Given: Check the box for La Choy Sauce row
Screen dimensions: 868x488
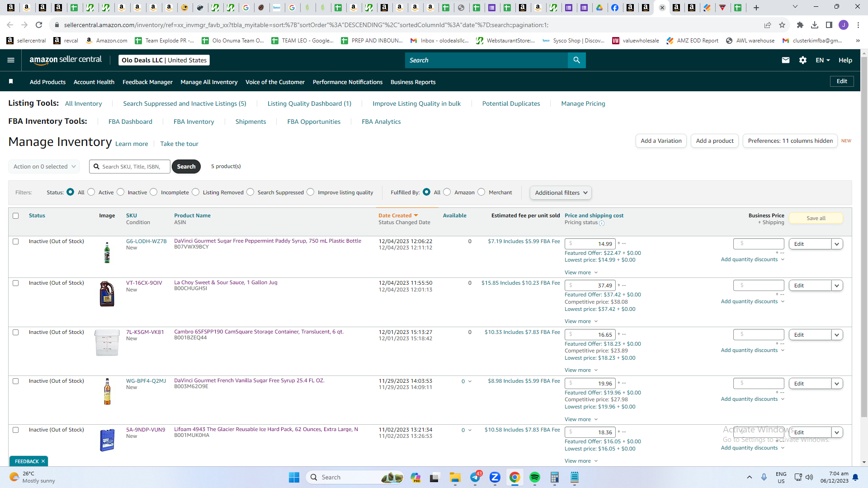Looking at the screenshot, I should [x=16, y=283].
